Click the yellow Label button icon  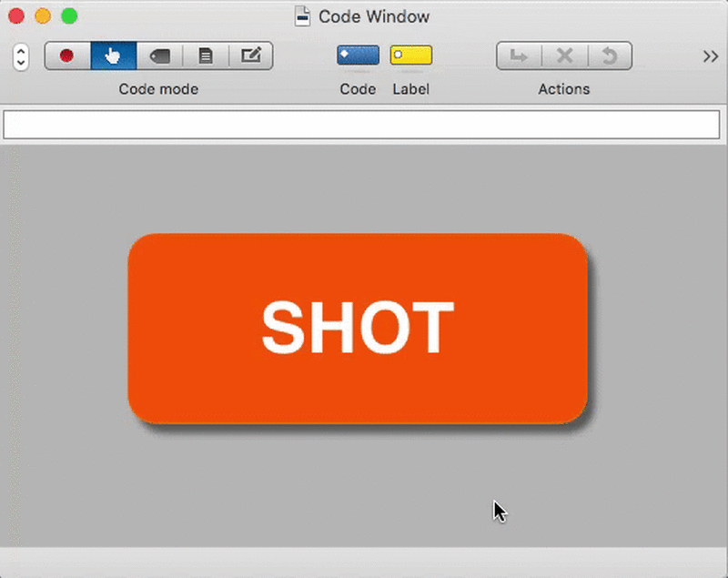click(411, 56)
